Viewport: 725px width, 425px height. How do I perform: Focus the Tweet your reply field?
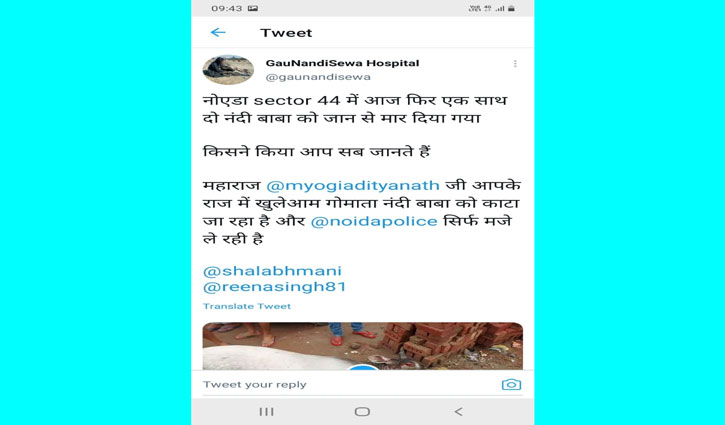(349, 385)
